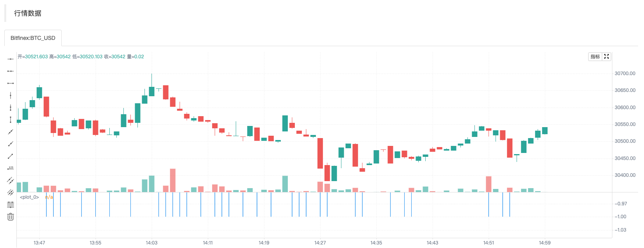644x248 pixels.
Task: Click the 14:27 time axis label
Action: pyautogui.click(x=320, y=243)
